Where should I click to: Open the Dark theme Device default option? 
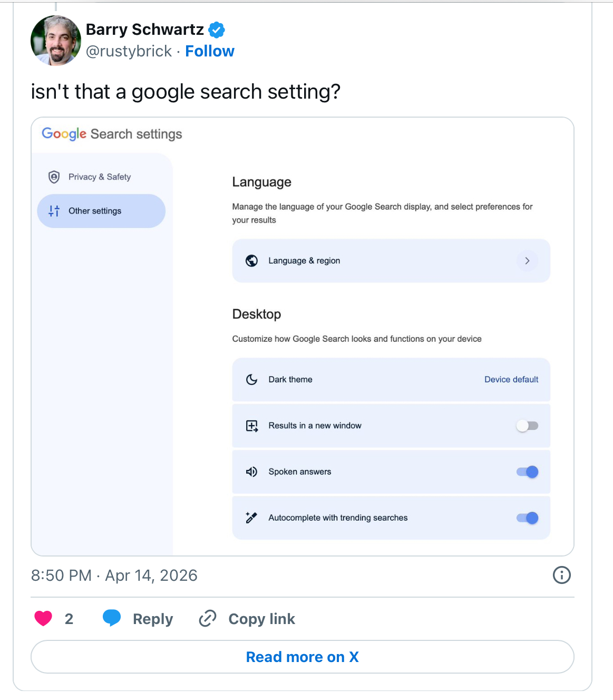(511, 379)
